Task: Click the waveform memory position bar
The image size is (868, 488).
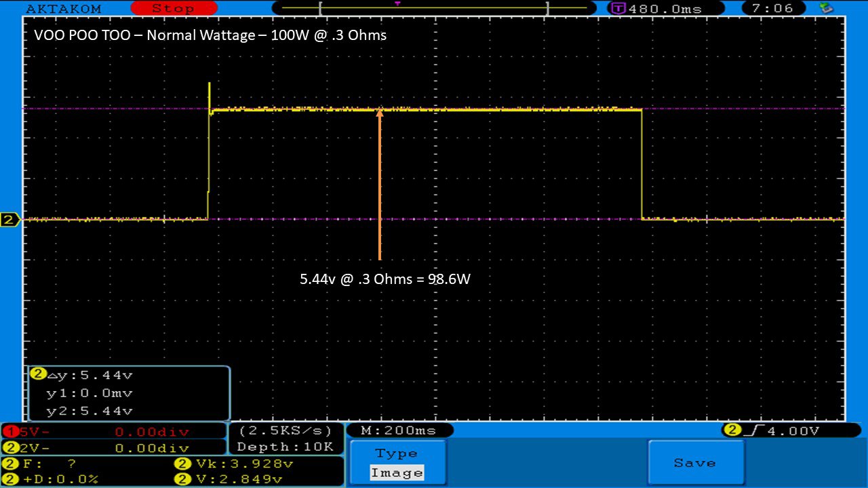Action: [x=434, y=9]
